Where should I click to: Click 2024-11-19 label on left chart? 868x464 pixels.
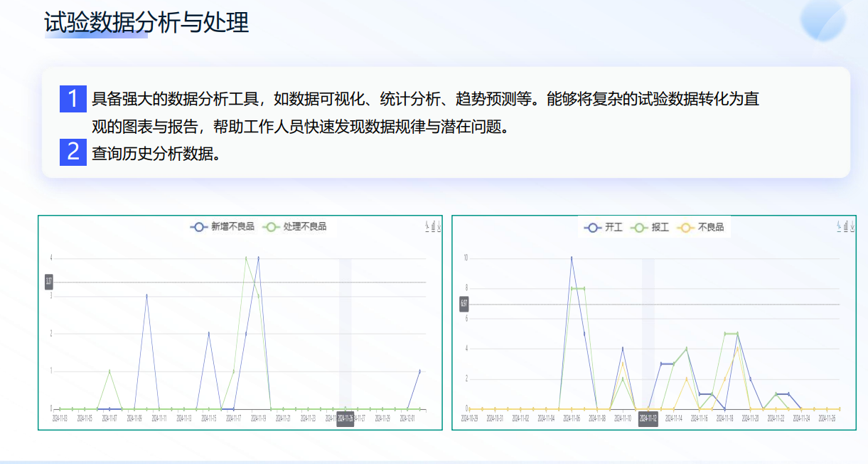click(258, 418)
